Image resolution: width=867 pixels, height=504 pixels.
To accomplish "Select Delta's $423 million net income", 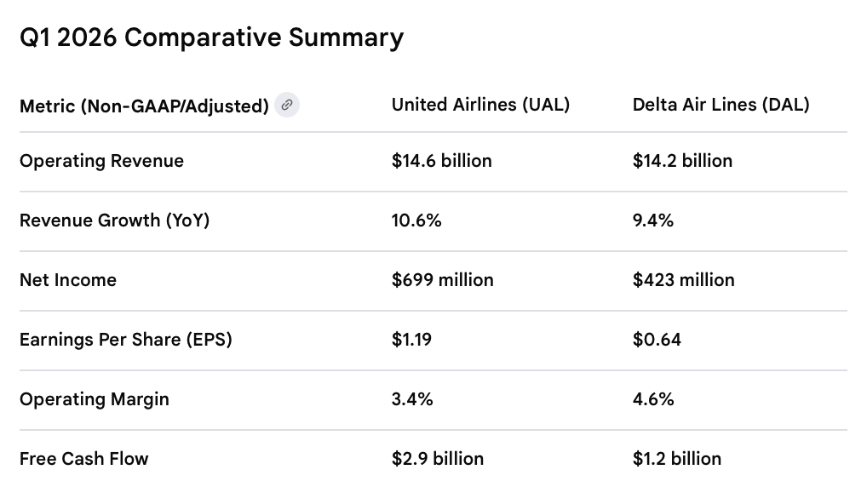I will point(683,280).
